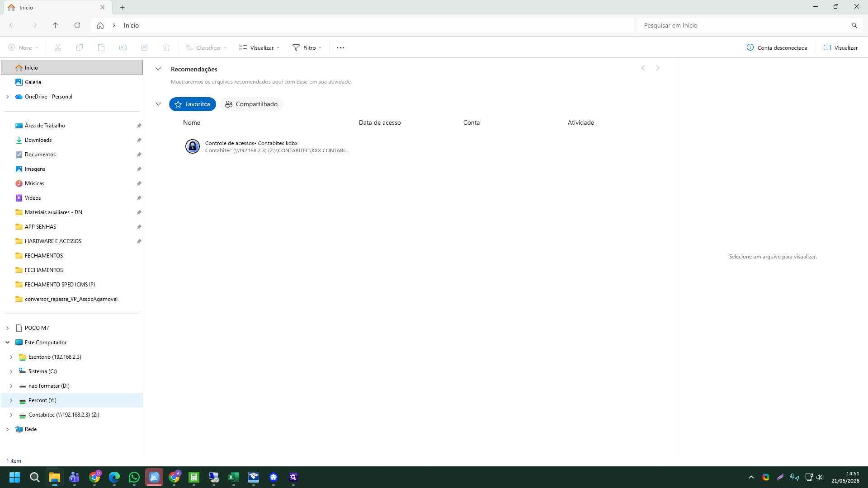Viewport: 868px width, 488px height.
Task: Click the Rename icon in toolbar
Action: tap(123, 47)
